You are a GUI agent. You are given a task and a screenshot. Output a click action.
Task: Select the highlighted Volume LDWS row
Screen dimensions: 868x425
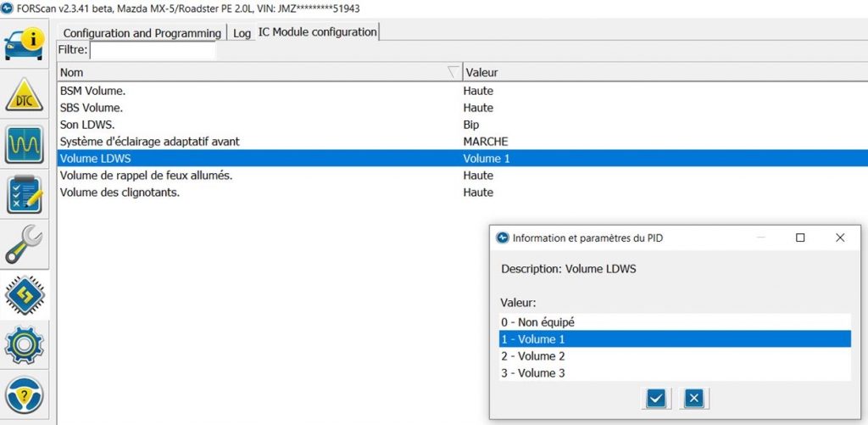click(x=462, y=159)
